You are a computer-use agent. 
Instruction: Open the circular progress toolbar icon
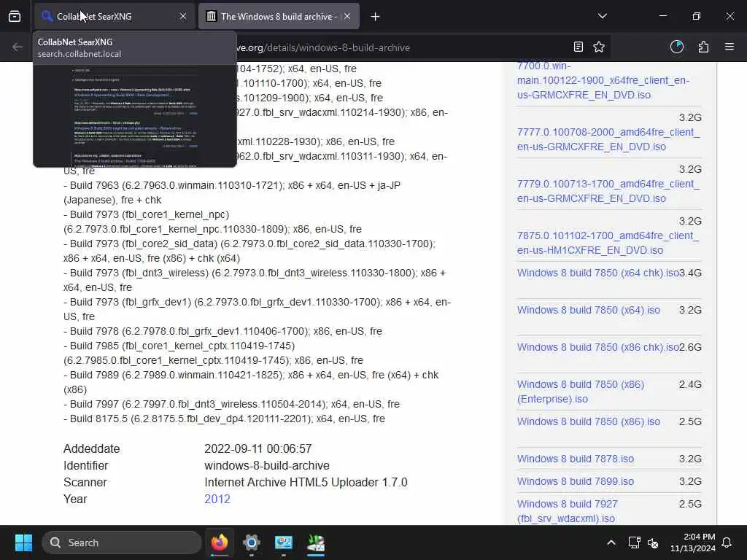(x=676, y=47)
